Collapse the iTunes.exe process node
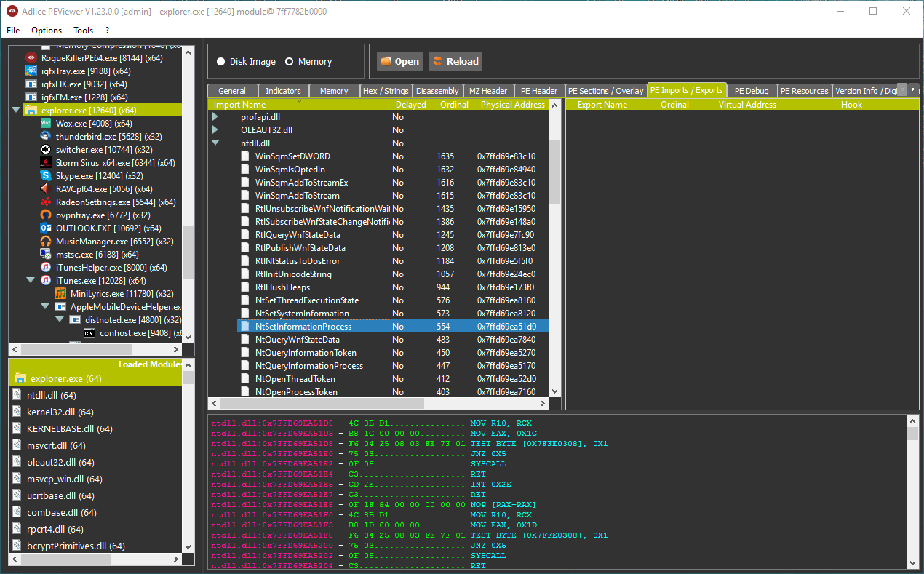This screenshot has width=924, height=574. pyautogui.click(x=31, y=281)
